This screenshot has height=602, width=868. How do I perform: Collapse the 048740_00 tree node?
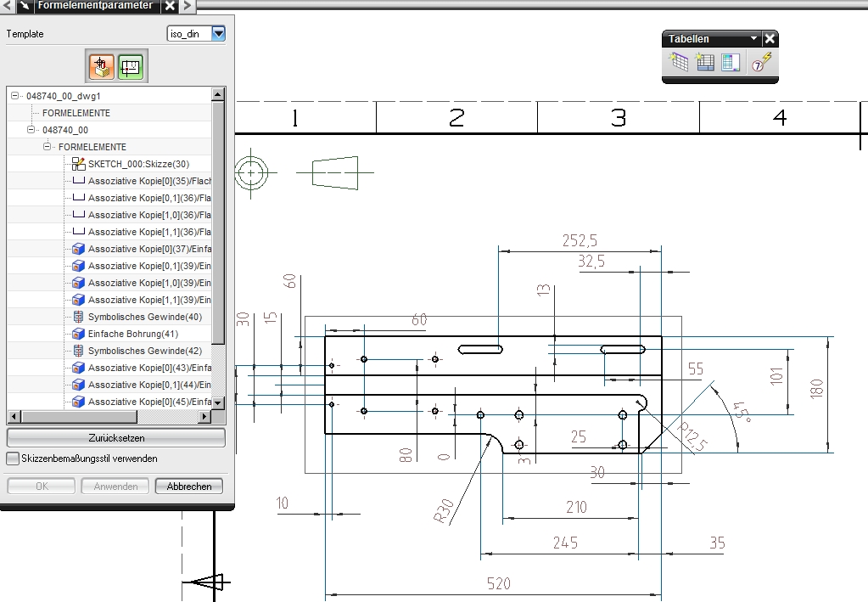(x=31, y=130)
